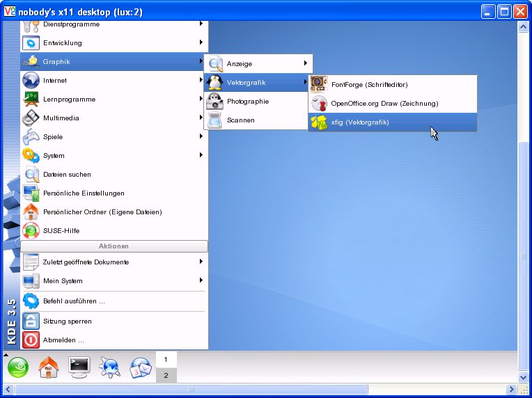Click the Persönlicher Ordner house icon
Image resolution: width=532 pixels, height=398 pixels.
(x=31, y=212)
